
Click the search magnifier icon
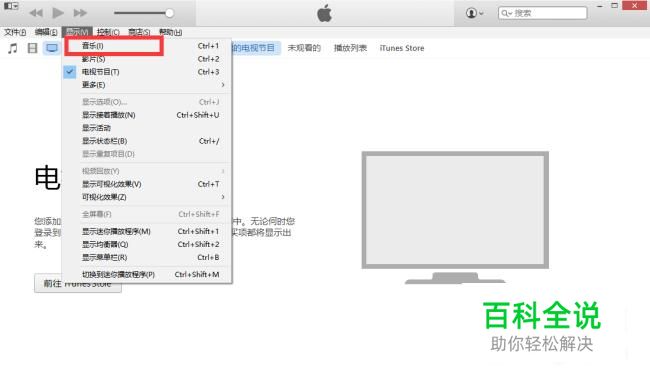tap(506, 13)
